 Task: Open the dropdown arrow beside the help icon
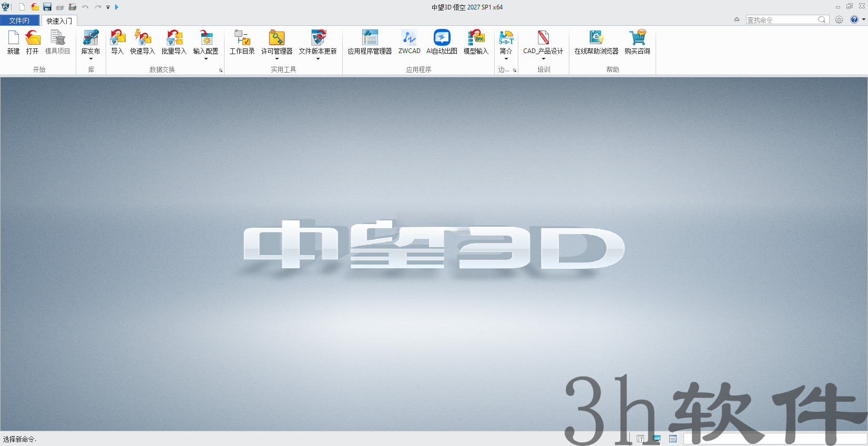[x=864, y=19]
